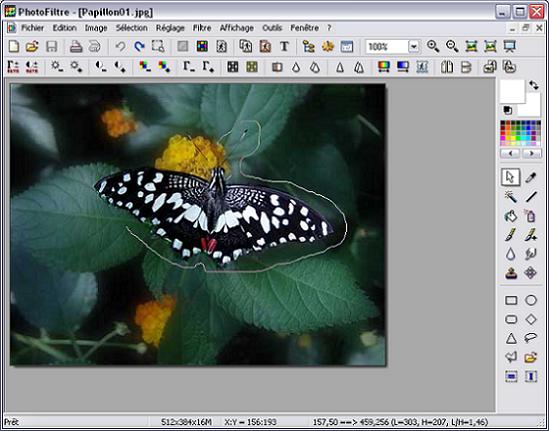Choose the Ellipse selection shape

[531, 300]
